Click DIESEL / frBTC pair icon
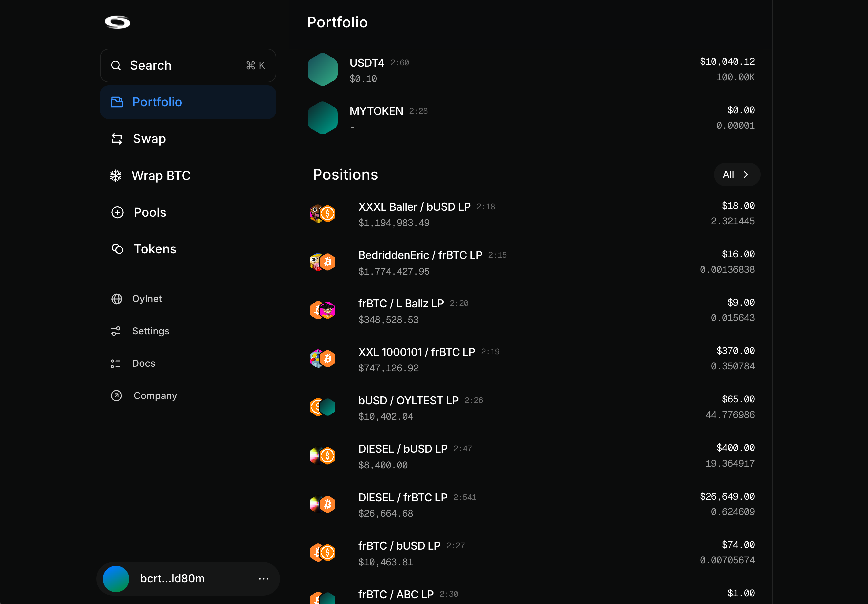 pos(323,504)
